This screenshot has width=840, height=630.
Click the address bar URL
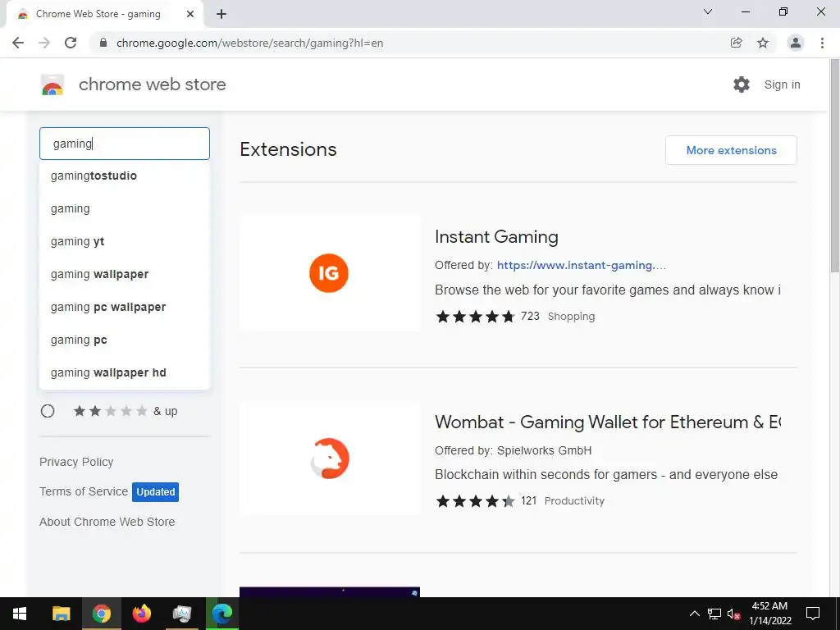click(x=249, y=43)
